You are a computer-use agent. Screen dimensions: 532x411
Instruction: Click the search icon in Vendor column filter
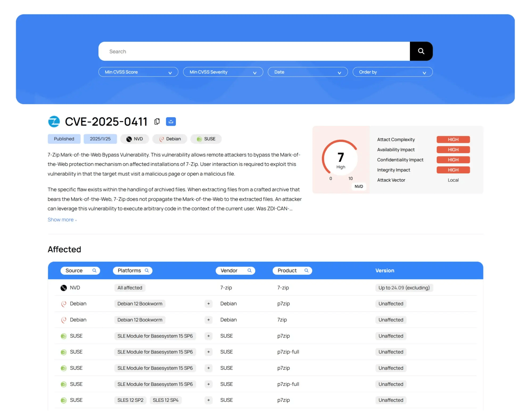point(249,271)
